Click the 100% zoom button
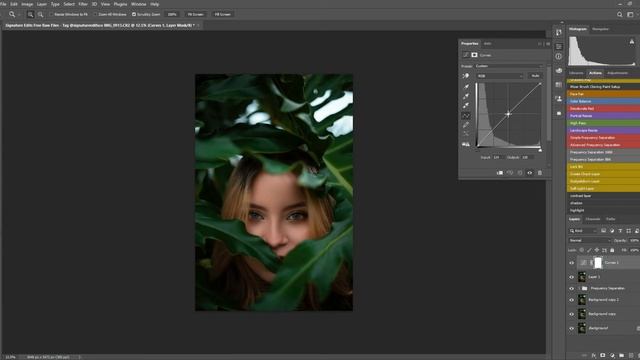 (x=172, y=14)
